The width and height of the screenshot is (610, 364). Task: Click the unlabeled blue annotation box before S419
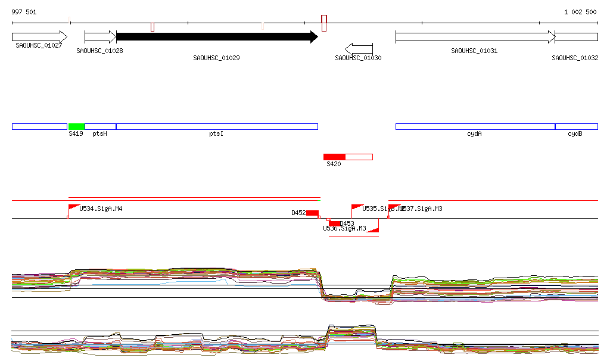(40, 126)
